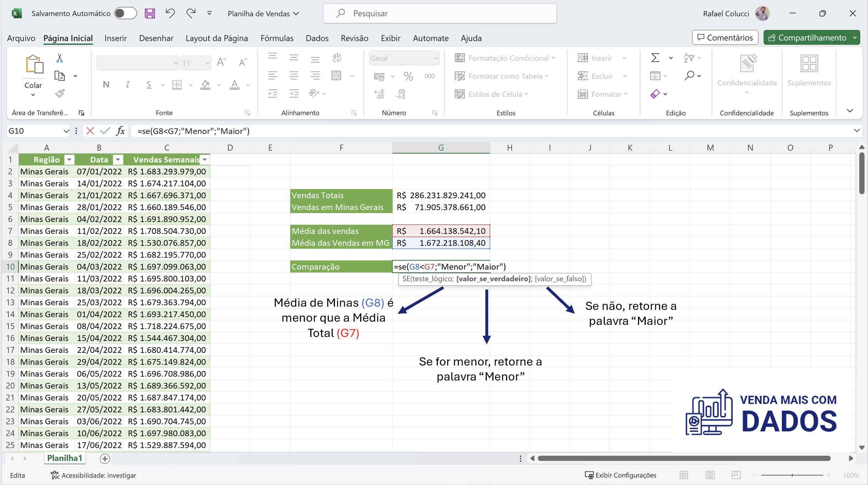
Task: Open the Geral number format dropdown
Action: (x=435, y=58)
